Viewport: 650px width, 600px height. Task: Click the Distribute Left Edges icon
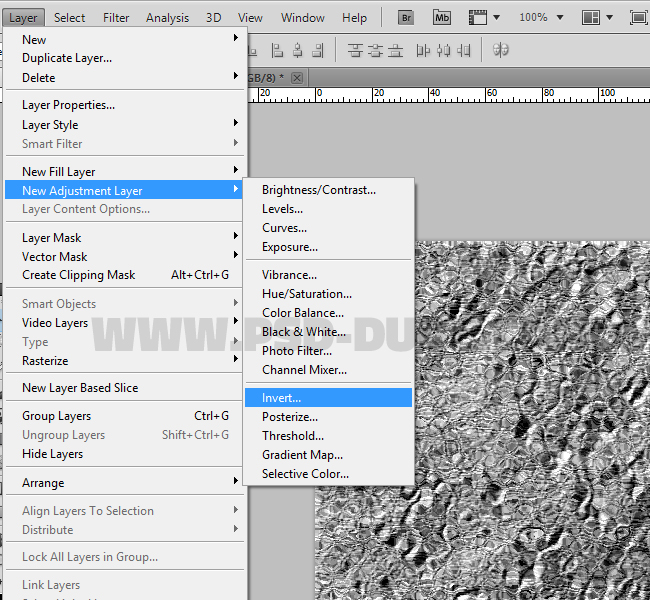point(423,50)
